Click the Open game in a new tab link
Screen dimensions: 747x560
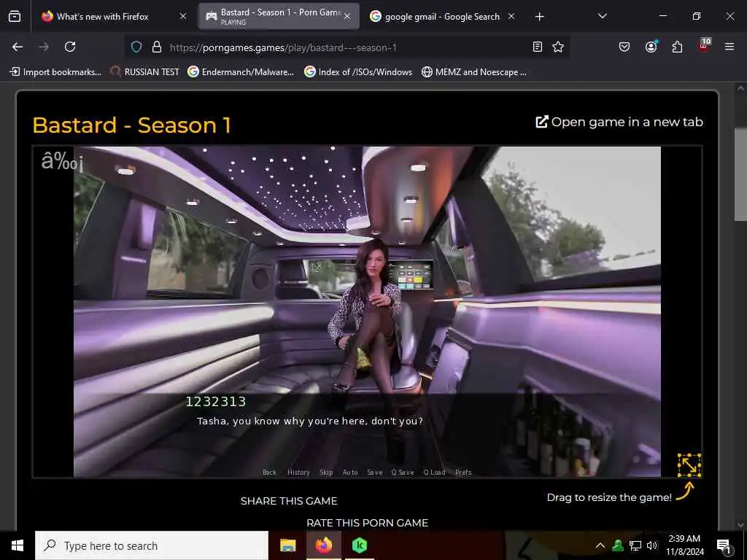tap(619, 122)
